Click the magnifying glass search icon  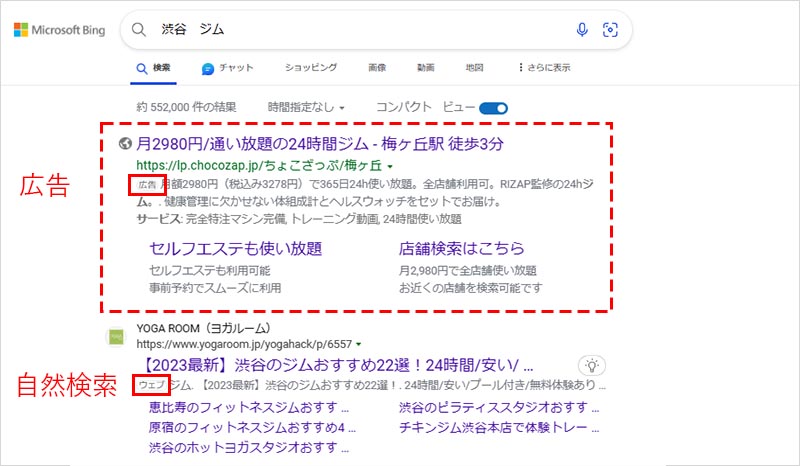141,30
